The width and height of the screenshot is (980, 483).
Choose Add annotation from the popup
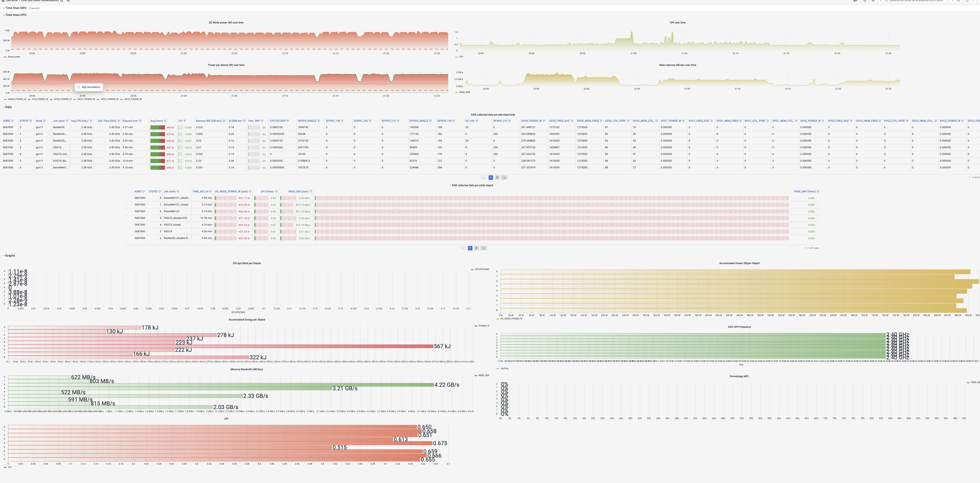(x=89, y=87)
